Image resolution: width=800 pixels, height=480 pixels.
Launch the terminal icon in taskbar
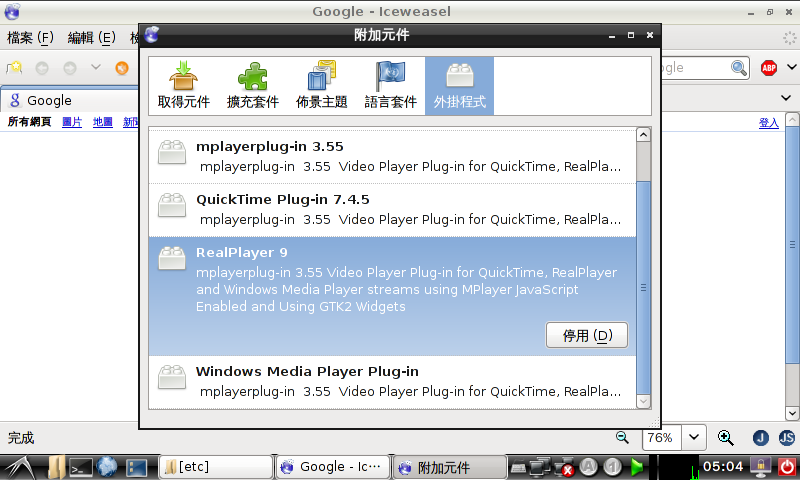[81, 467]
